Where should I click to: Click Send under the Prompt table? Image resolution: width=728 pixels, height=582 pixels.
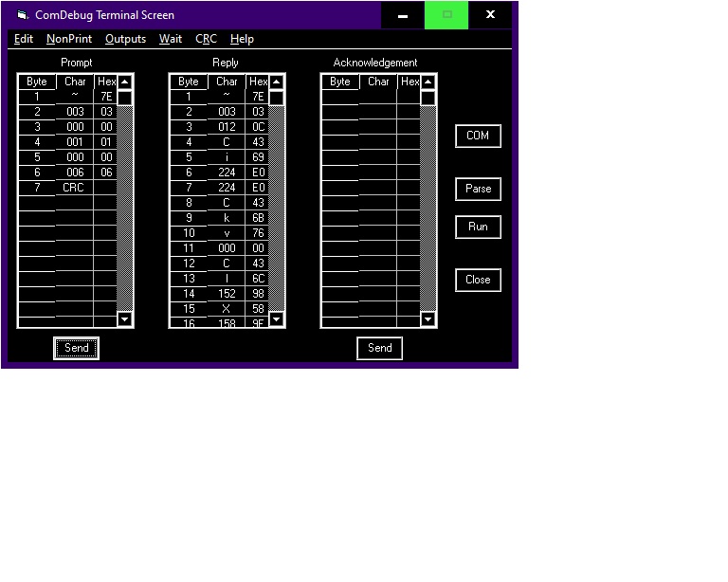click(77, 348)
